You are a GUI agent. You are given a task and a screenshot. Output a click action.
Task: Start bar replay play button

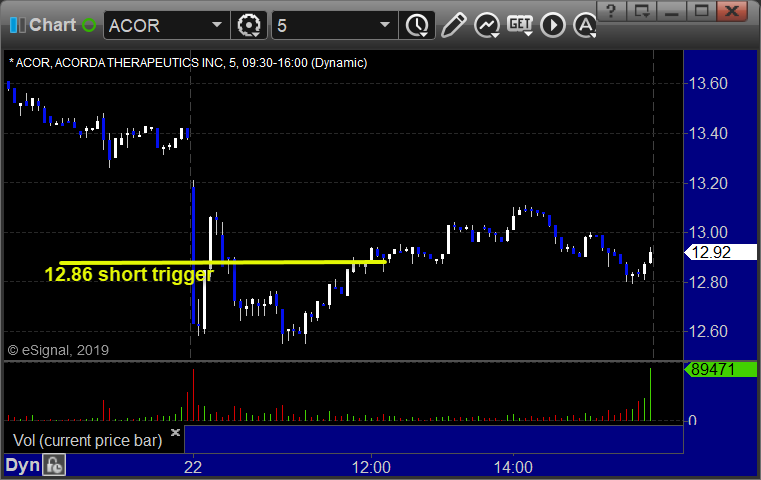point(553,25)
